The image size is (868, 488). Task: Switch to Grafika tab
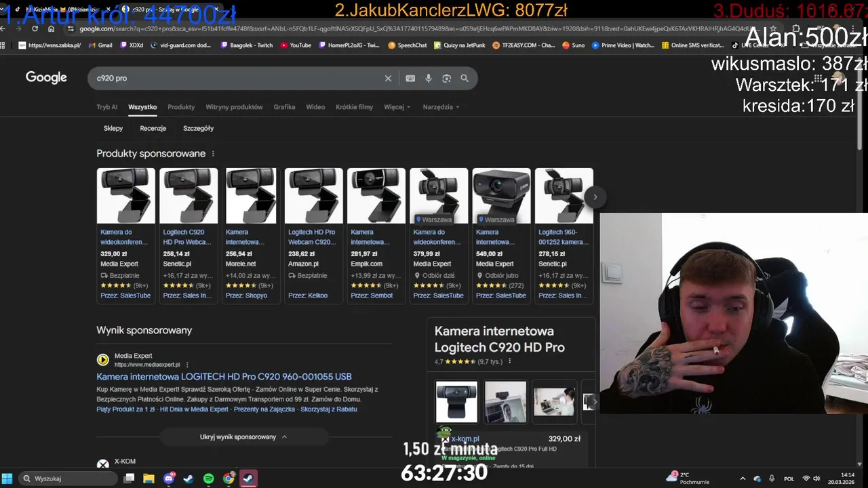tap(284, 107)
